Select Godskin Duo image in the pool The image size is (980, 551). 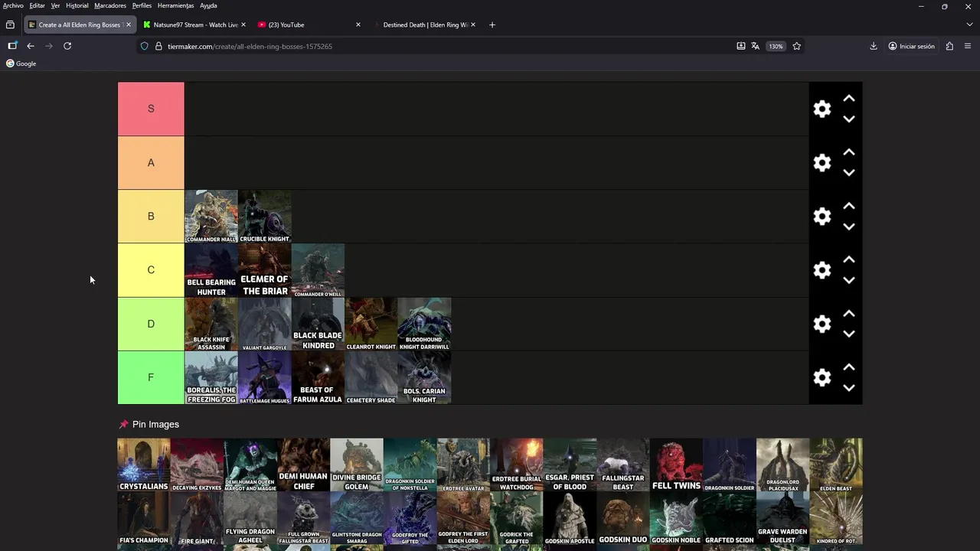click(623, 518)
